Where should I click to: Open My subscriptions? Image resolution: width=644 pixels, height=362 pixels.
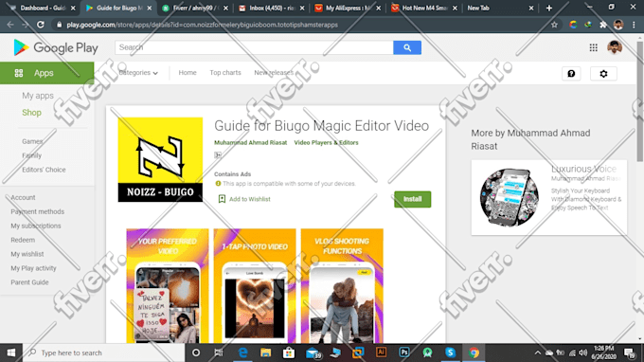tap(36, 226)
